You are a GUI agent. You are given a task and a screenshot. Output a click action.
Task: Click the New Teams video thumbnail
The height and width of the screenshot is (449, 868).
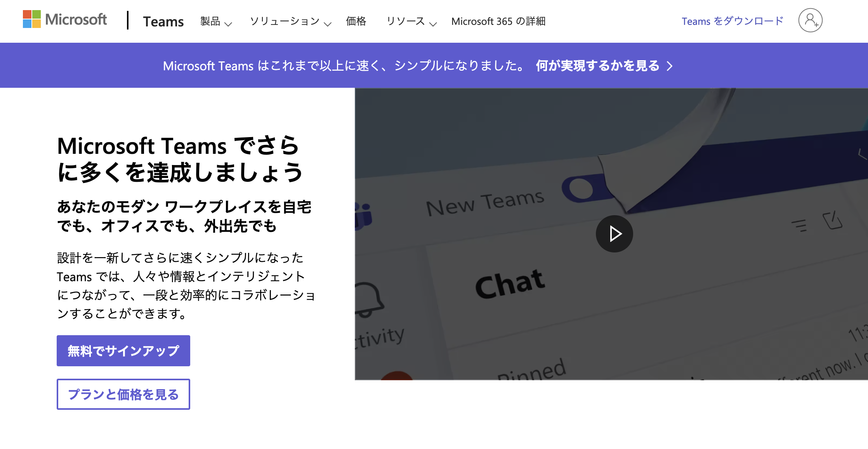point(611,234)
